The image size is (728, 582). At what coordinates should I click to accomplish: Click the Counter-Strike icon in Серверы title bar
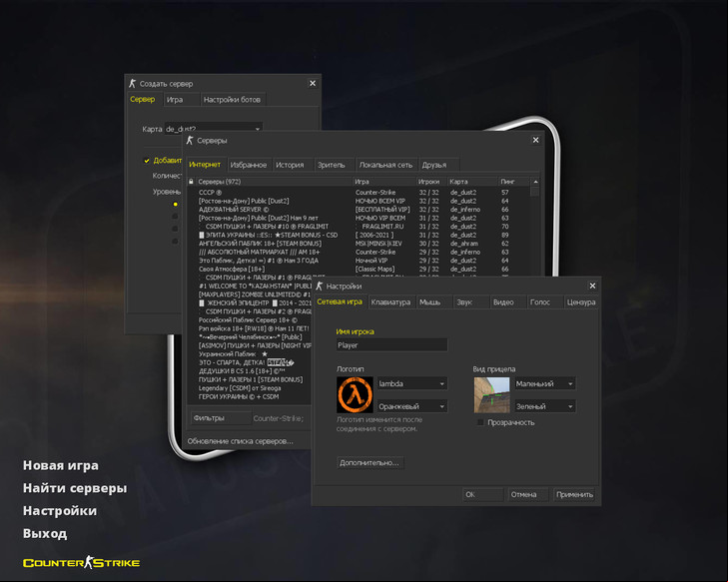(190, 140)
